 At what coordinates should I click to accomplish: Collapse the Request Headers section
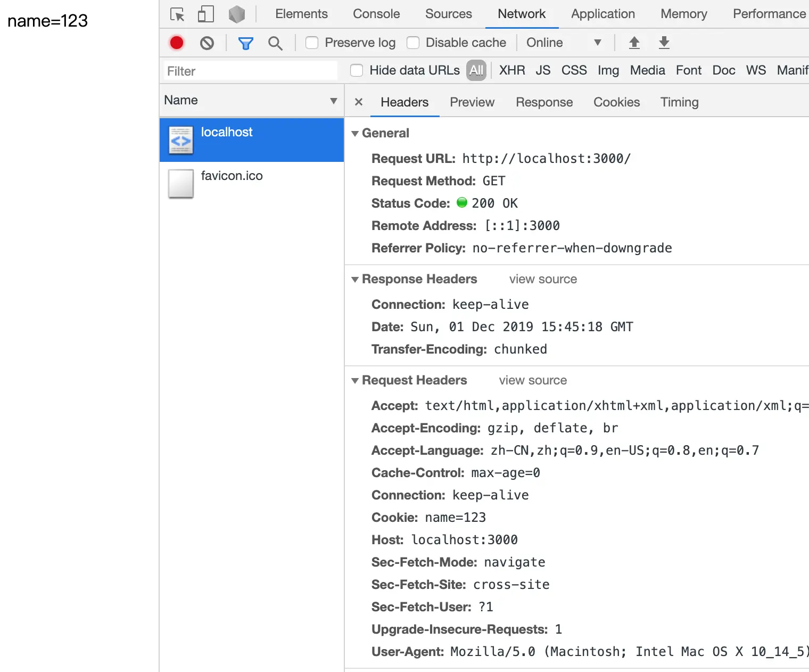tap(355, 381)
